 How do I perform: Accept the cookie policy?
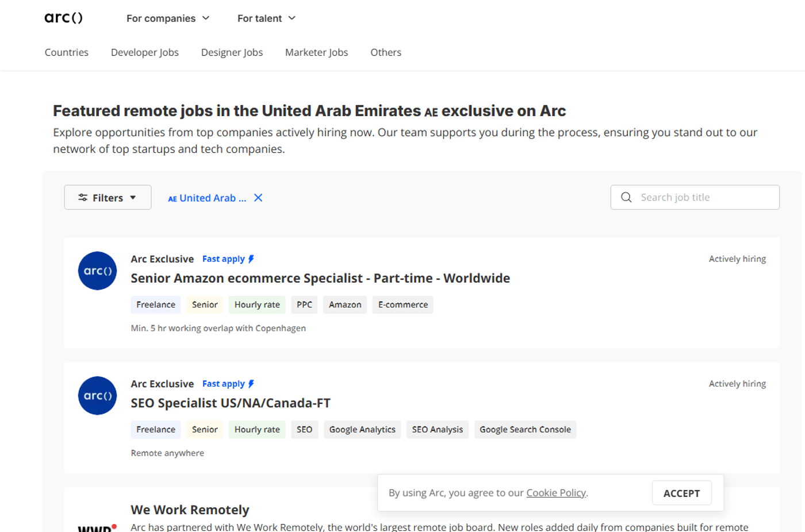click(682, 493)
